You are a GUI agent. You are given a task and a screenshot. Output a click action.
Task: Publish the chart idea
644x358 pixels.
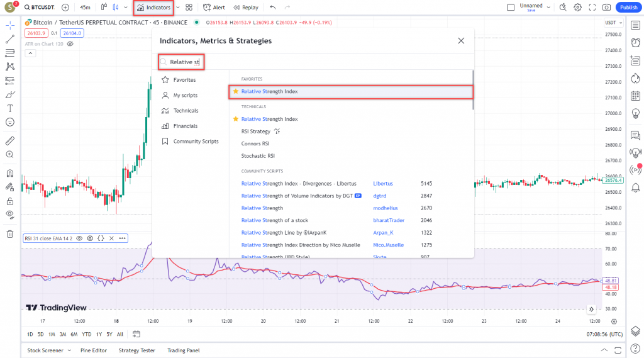pyautogui.click(x=628, y=8)
